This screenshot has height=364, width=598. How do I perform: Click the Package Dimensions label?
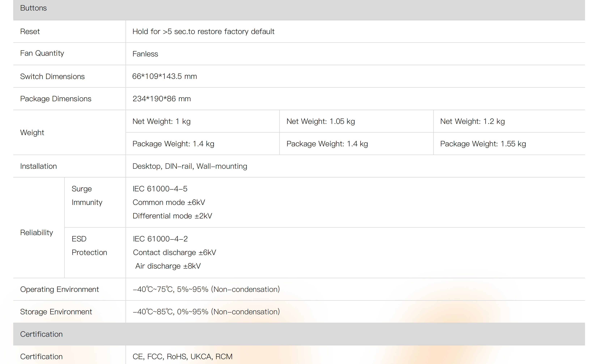point(56,99)
